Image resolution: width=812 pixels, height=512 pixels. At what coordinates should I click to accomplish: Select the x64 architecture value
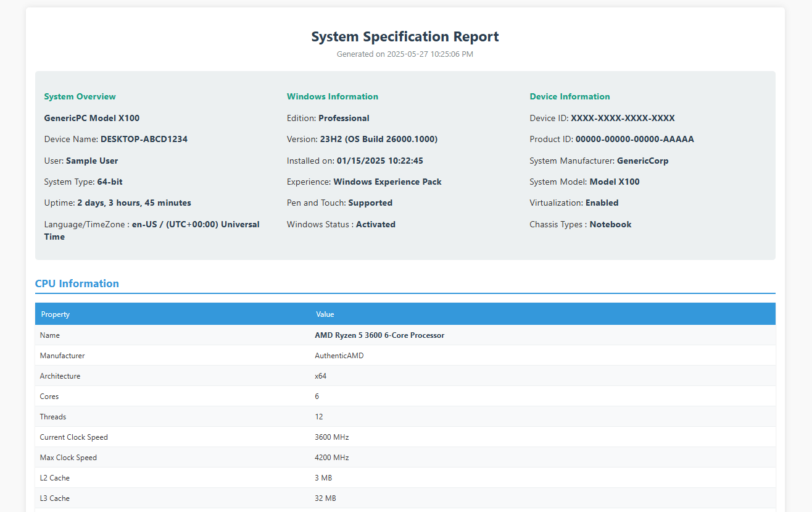coord(321,376)
